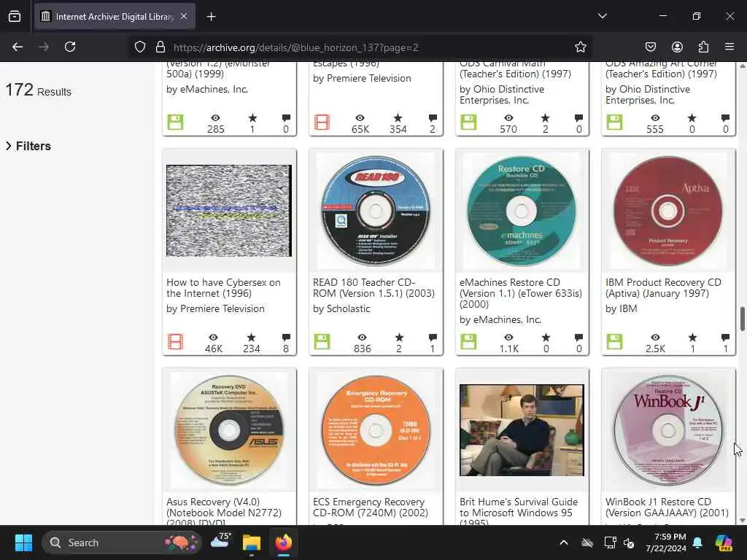Click software floppy icon on READ 180 card

click(322, 341)
